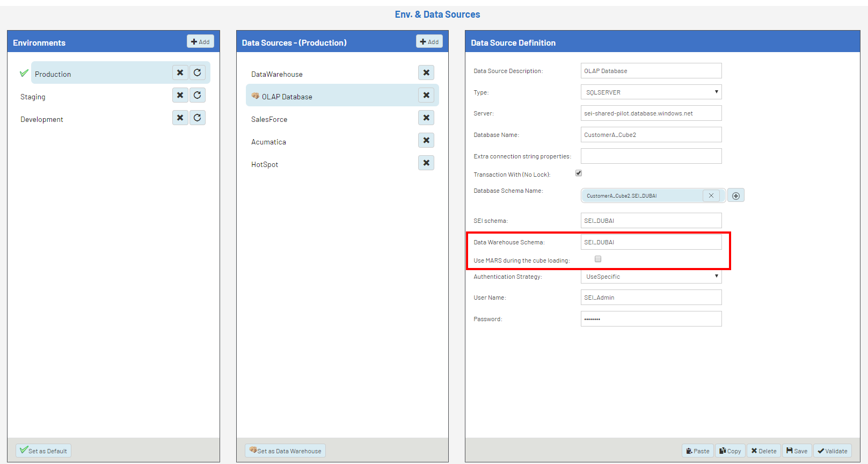Select the Acumatica data source
868x464 pixels.
point(268,142)
